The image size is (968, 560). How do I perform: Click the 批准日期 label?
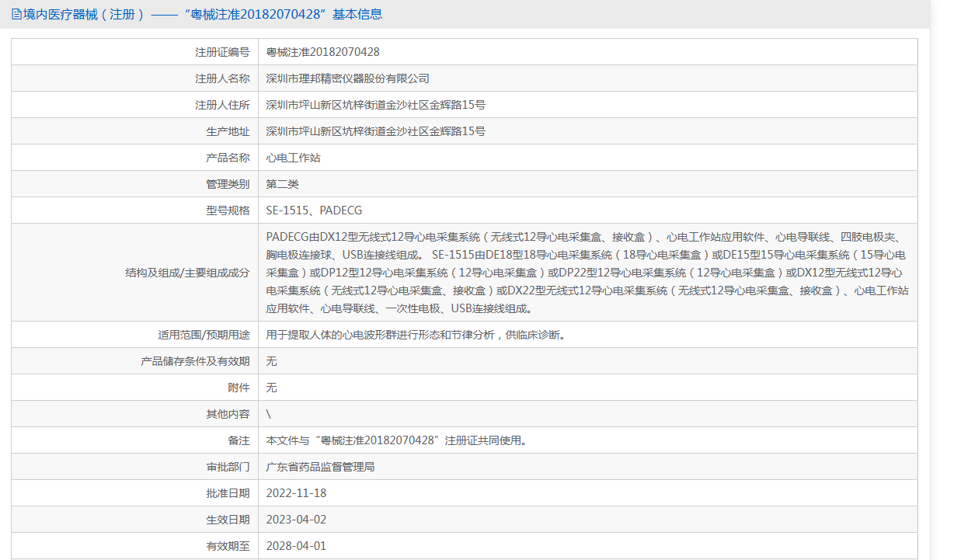click(228, 493)
